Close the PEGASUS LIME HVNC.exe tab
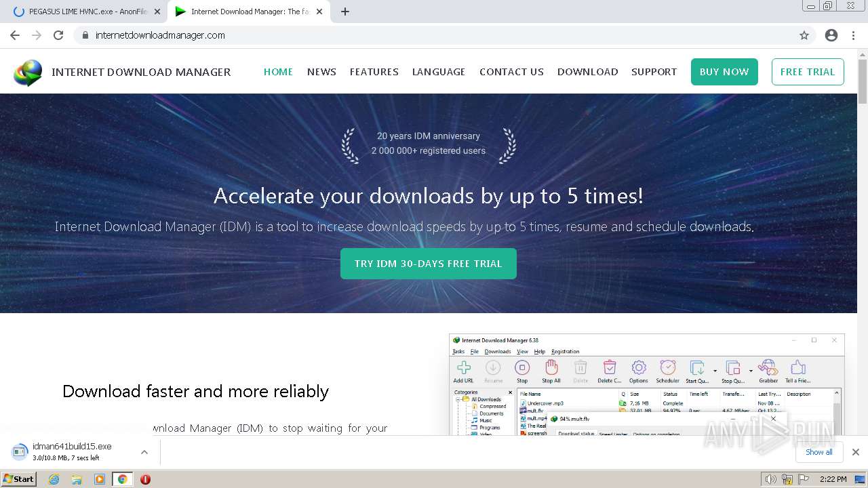The height and width of the screenshot is (488, 868). pyautogui.click(x=157, y=12)
